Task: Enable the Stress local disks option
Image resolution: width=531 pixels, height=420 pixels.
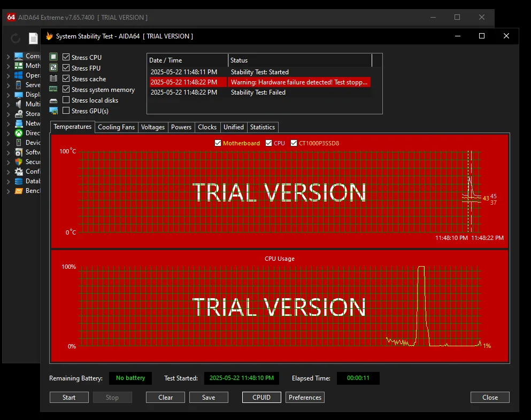Action: (x=66, y=100)
